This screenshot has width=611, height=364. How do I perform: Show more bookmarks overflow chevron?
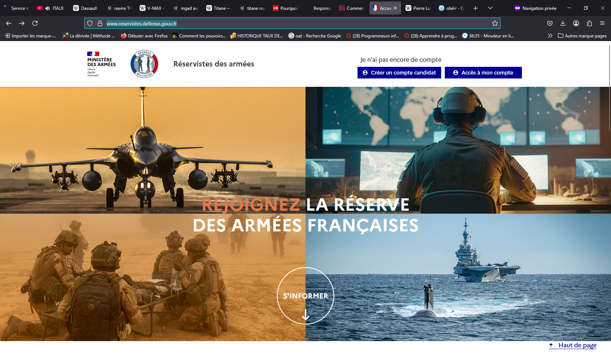[550, 36]
